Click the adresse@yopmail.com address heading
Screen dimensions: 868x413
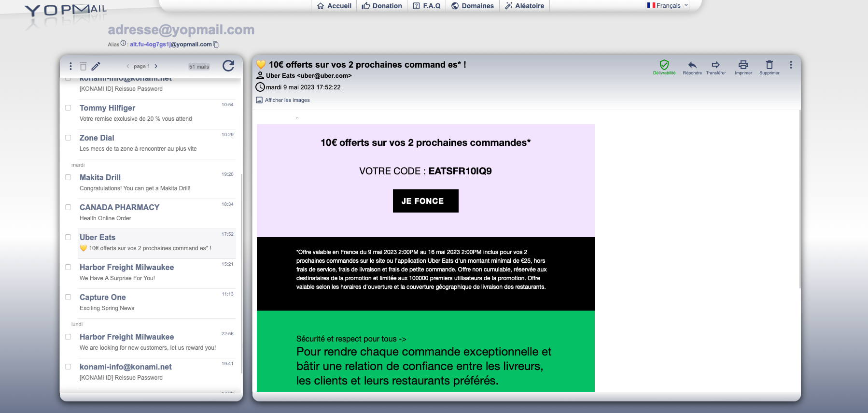tap(181, 30)
